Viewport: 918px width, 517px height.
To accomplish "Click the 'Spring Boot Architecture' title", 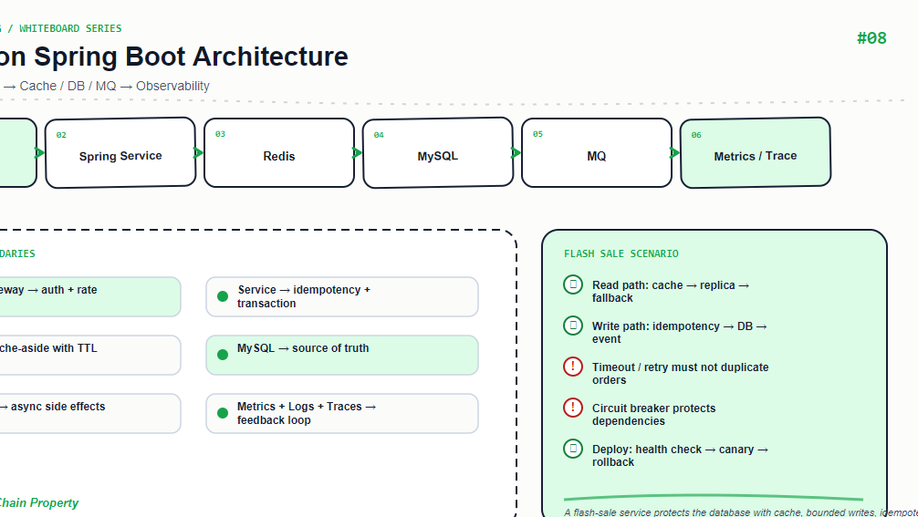I will tap(191, 57).
